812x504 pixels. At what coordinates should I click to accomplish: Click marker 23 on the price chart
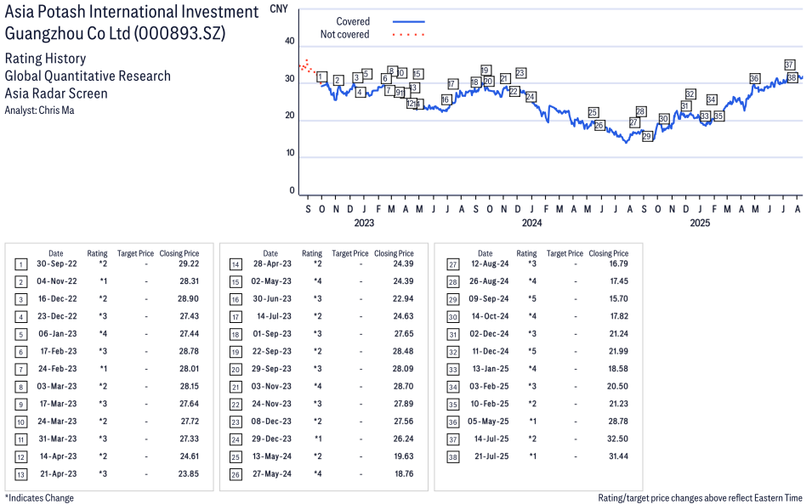point(520,73)
